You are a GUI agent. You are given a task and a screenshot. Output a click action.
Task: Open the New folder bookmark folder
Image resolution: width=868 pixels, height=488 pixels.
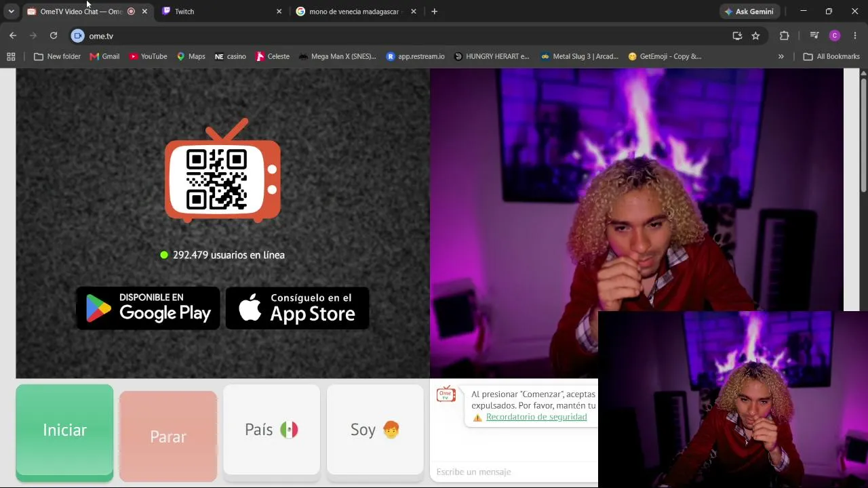coord(57,56)
